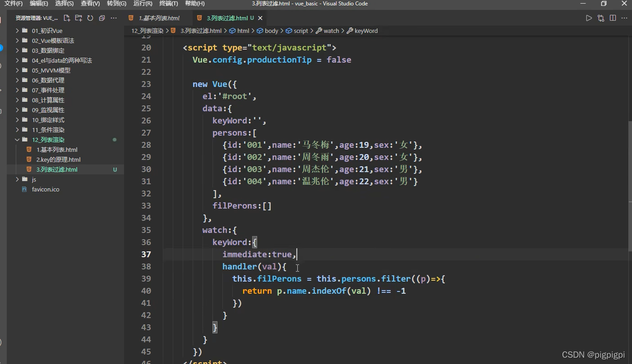Expand the 04_el与data的两种写法 folder chevron
Screen dimensions: 632x364
point(18,60)
